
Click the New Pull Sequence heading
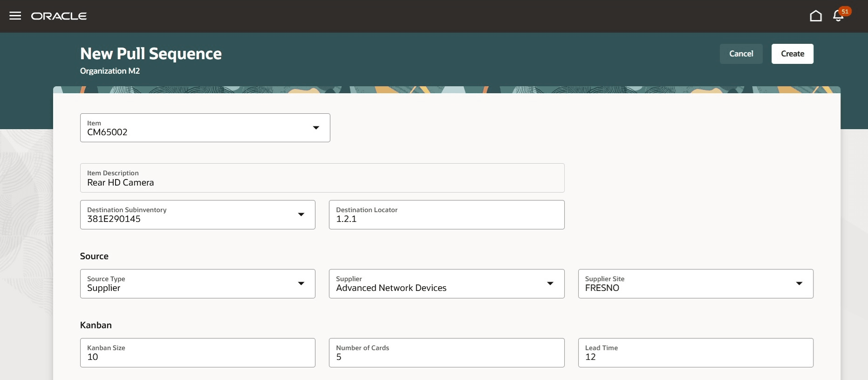(x=151, y=54)
